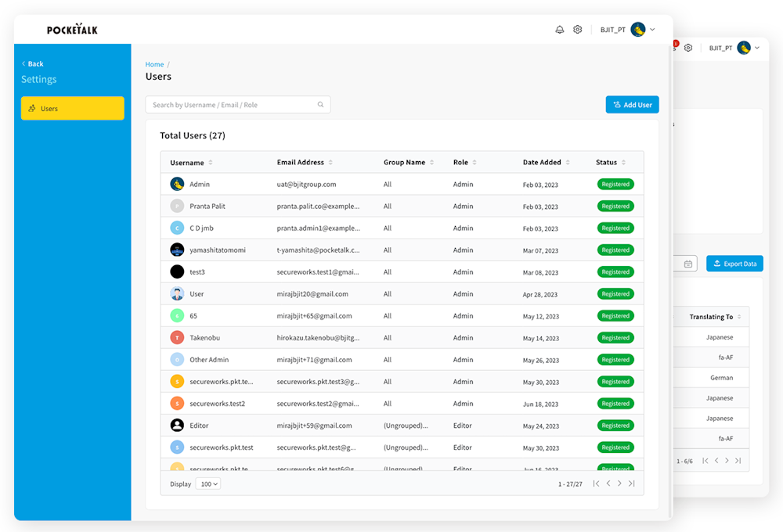
Task: Open the Display 100 rows dropdown
Action: pyautogui.click(x=208, y=484)
